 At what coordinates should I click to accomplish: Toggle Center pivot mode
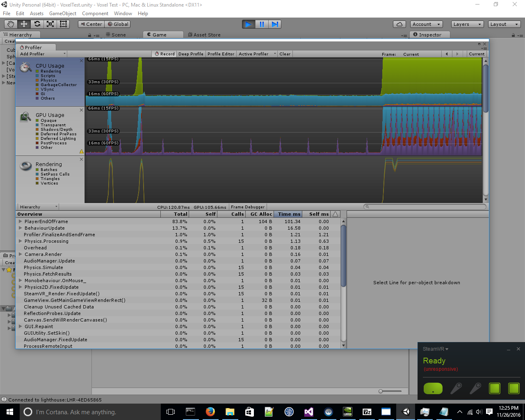91,24
